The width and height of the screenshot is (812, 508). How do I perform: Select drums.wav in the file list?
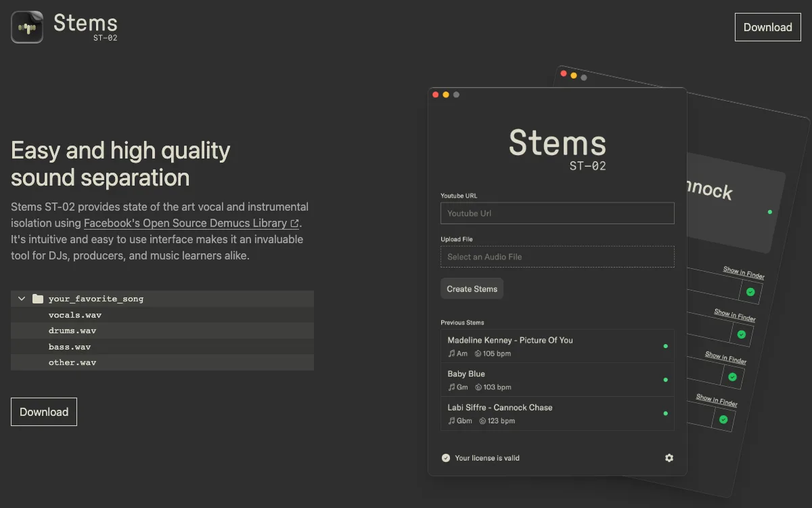pyautogui.click(x=162, y=331)
